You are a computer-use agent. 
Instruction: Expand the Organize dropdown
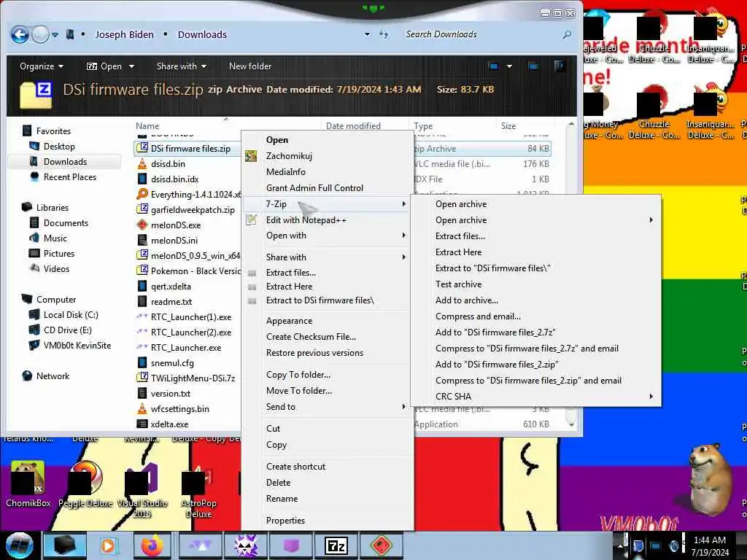pos(42,66)
